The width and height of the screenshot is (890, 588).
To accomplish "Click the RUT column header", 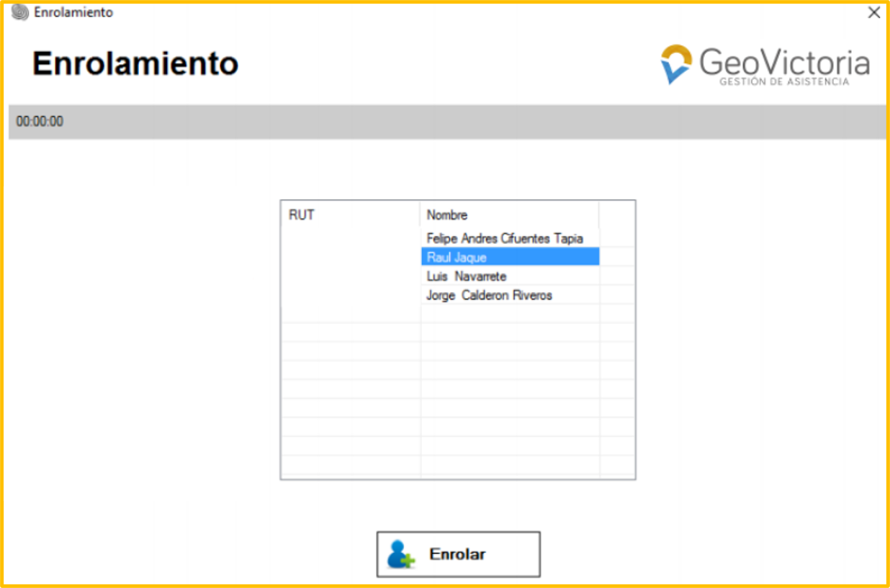I will [349, 214].
